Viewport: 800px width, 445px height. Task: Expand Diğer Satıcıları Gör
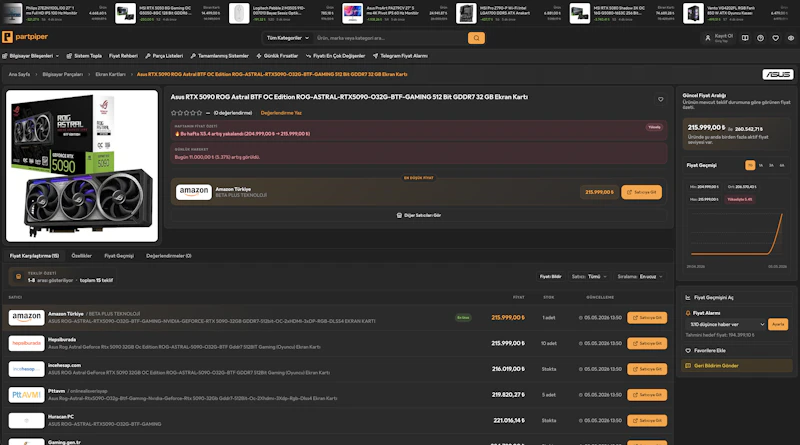[418, 215]
